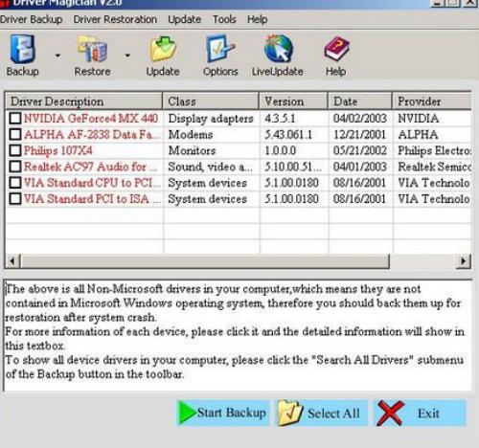Open the Driver Restoration menu

115,19
